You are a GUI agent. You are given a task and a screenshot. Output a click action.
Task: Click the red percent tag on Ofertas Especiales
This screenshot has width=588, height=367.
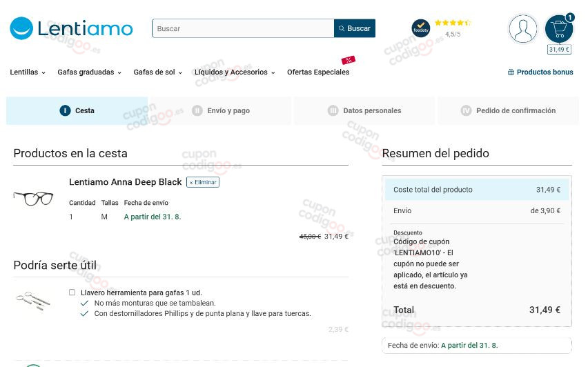348,59
